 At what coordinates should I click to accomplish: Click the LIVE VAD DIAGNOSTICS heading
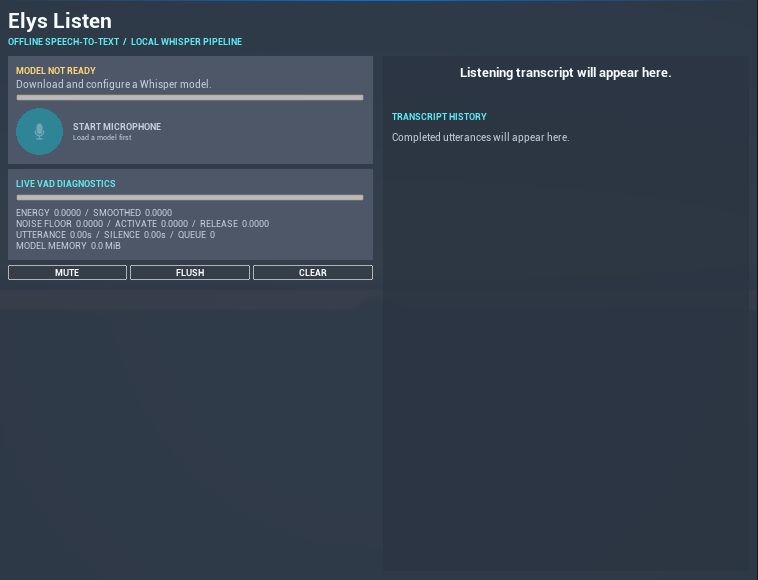66,184
